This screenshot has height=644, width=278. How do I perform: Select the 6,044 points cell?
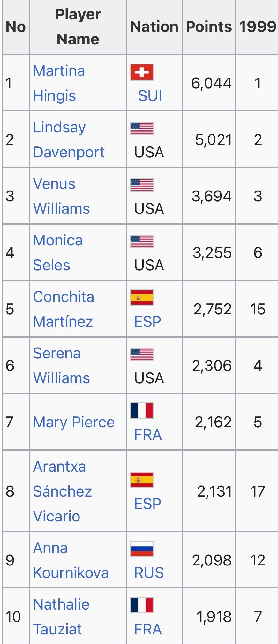tap(211, 83)
